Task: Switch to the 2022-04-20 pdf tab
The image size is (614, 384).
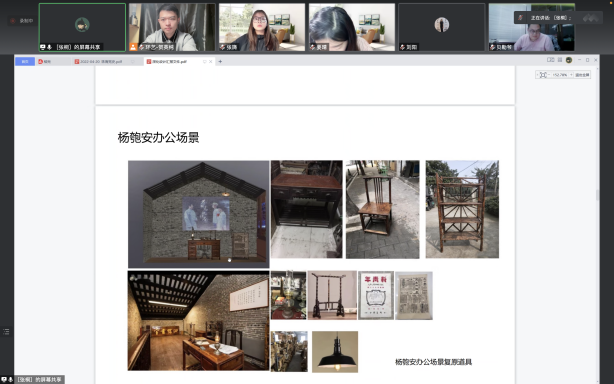Action: coord(101,61)
